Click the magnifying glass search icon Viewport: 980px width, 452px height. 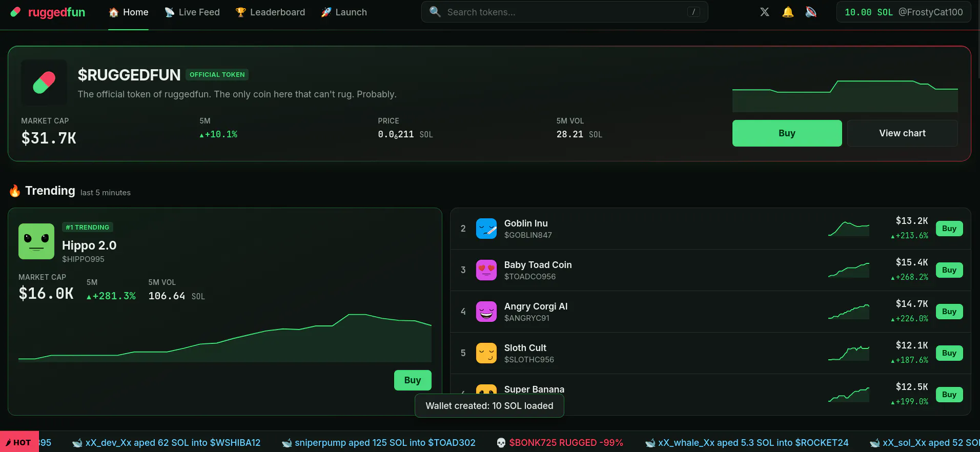(x=435, y=12)
